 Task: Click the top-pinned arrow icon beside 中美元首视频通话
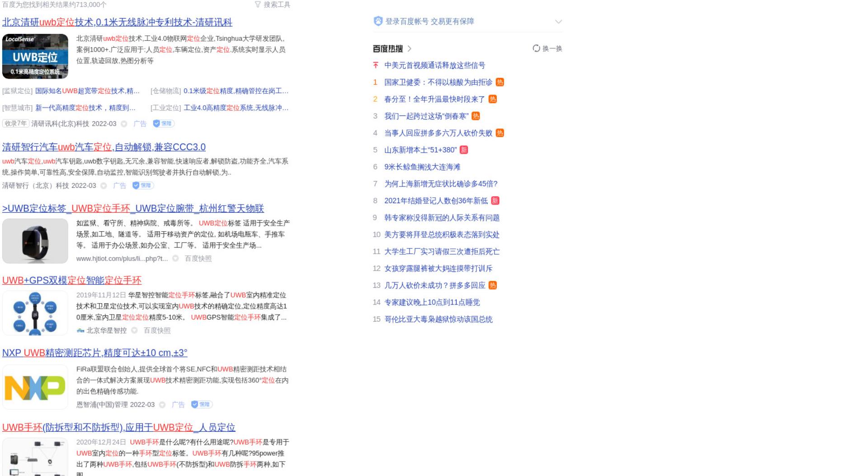coord(375,65)
